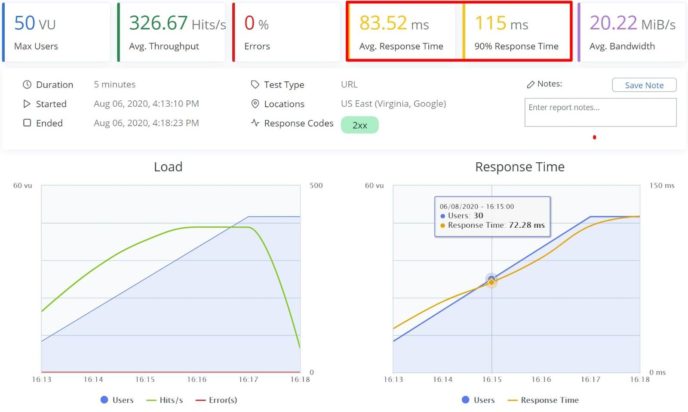Click the Save Note button
This screenshot has height=412, width=688.
[644, 85]
